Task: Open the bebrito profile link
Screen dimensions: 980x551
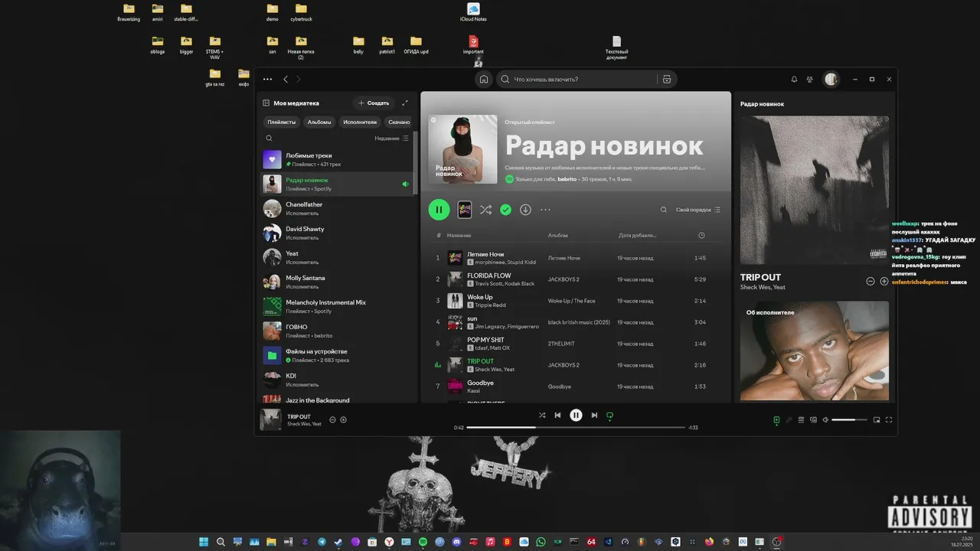Action: pyautogui.click(x=567, y=179)
